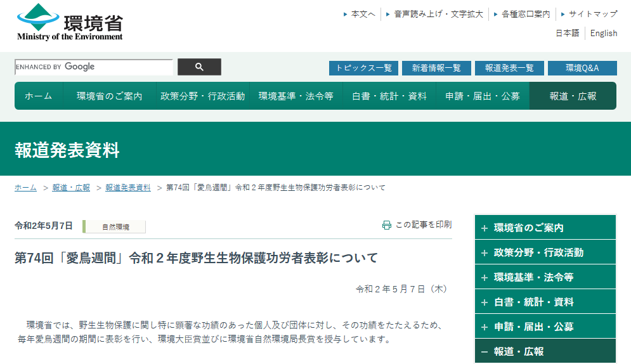Click the 自然環境 category tag
The image size is (631, 364).
(x=115, y=227)
